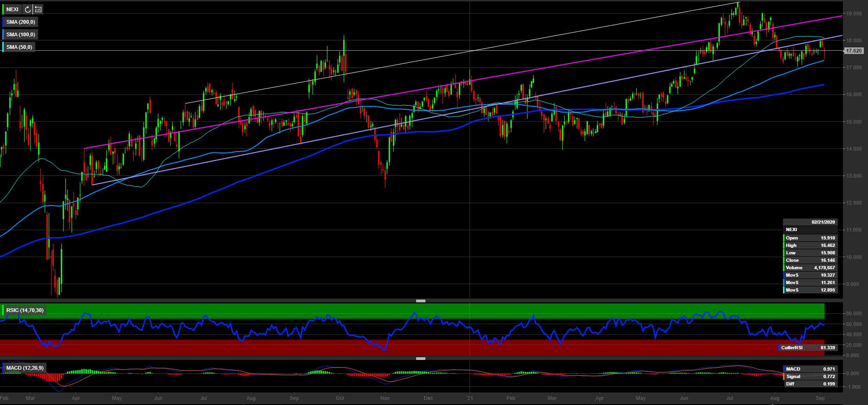Click the MACD value row in legend
868x405 pixels.
click(x=810, y=369)
